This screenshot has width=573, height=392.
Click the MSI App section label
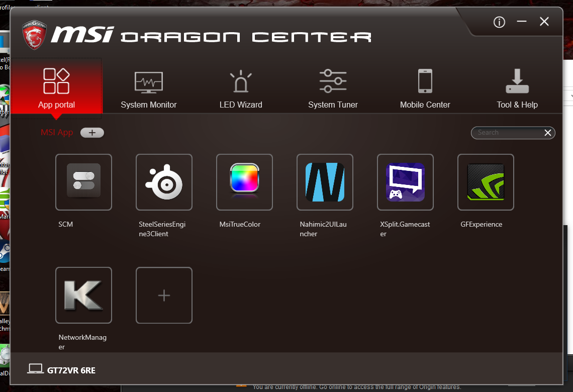57,132
